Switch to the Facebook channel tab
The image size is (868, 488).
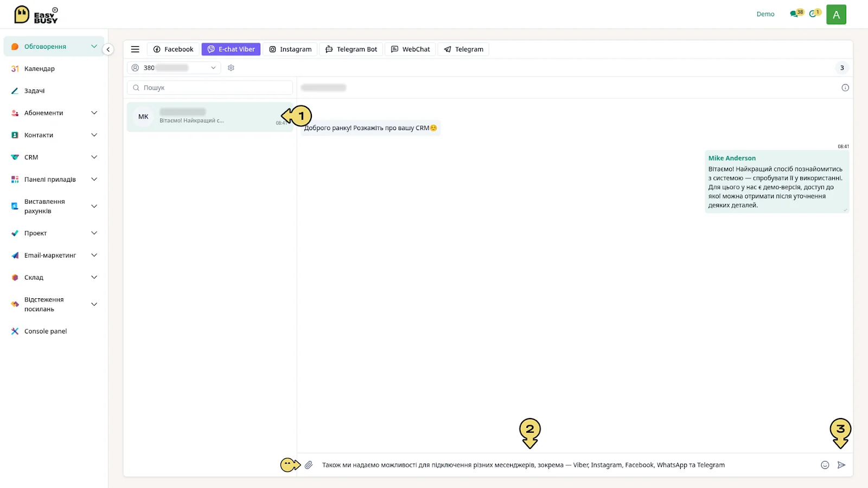[173, 49]
